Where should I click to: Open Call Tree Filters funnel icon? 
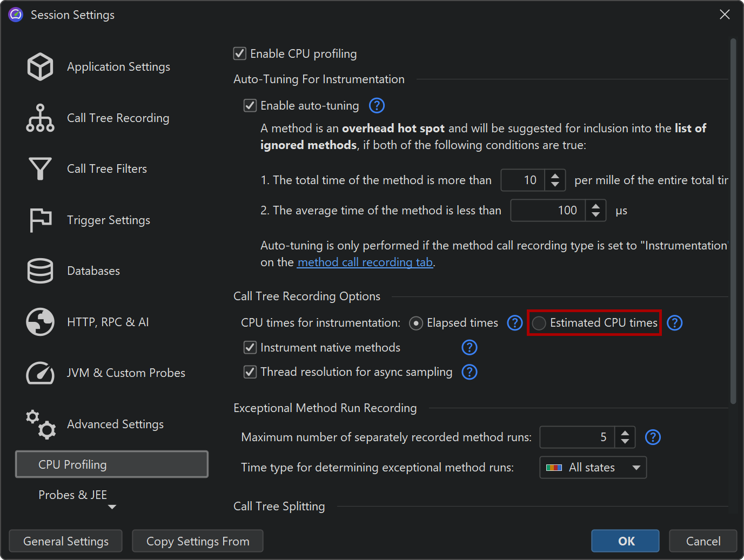[x=41, y=169]
